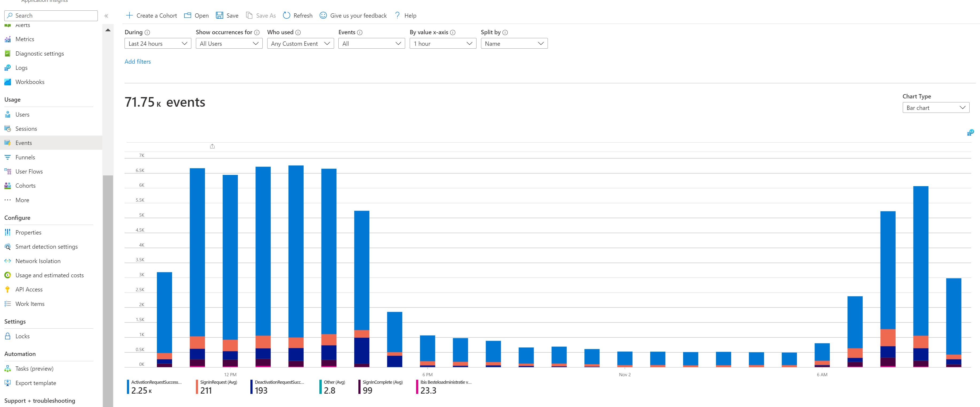Viewport: 980px width, 407px height.
Task: Click the info icon next to Who used
Action: 298,32
